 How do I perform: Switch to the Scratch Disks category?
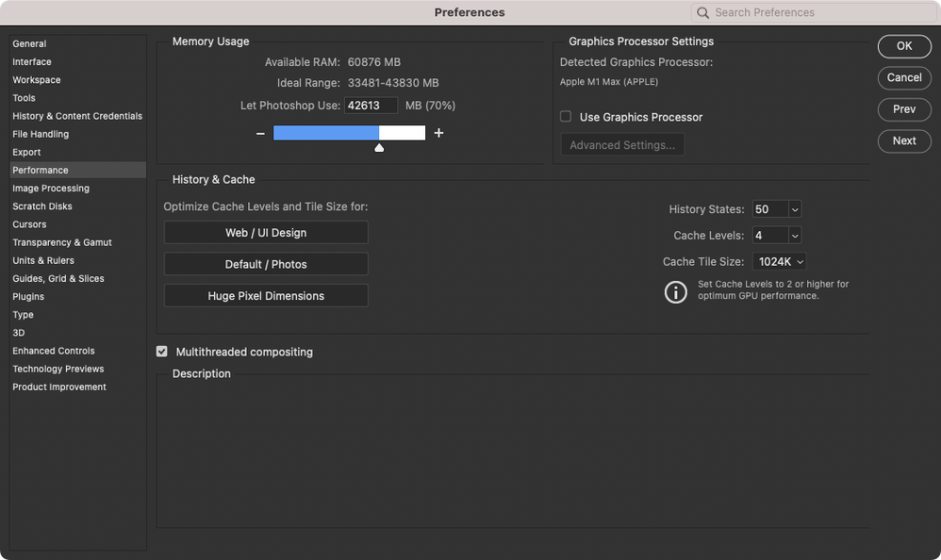tap(42, 206)
